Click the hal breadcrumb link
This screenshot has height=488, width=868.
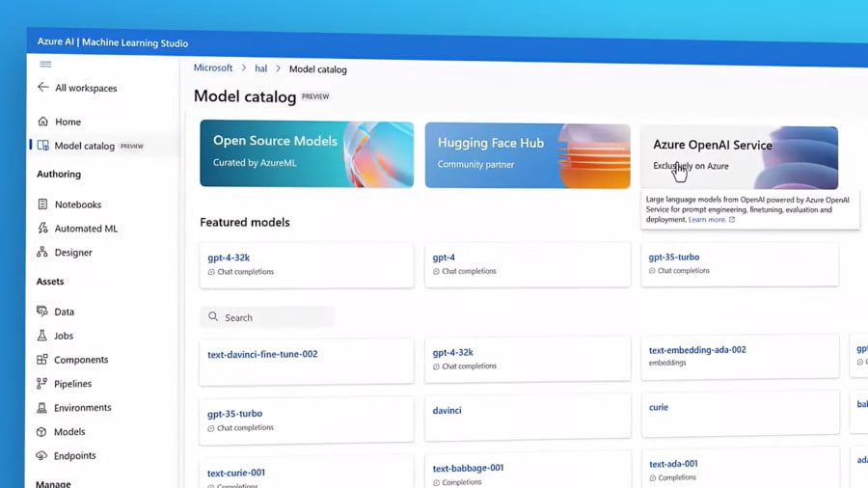pyautogui.click(x=260, y=68)
